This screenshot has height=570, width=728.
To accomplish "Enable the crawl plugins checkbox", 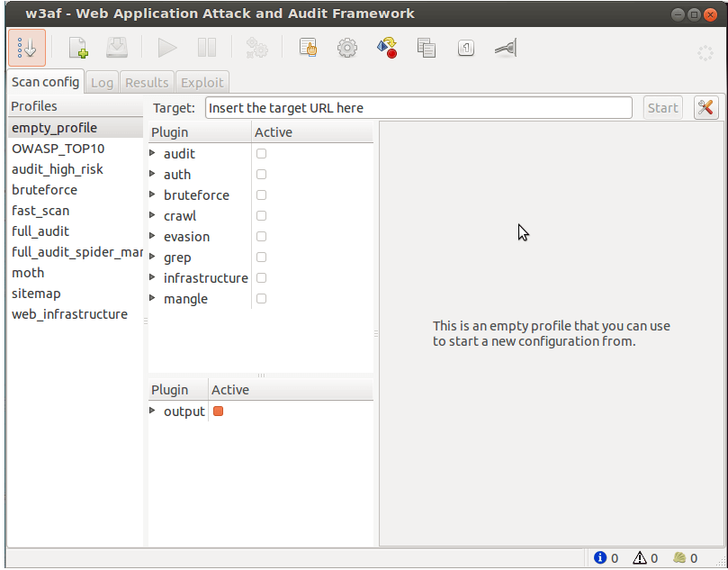I will (261, 215).
